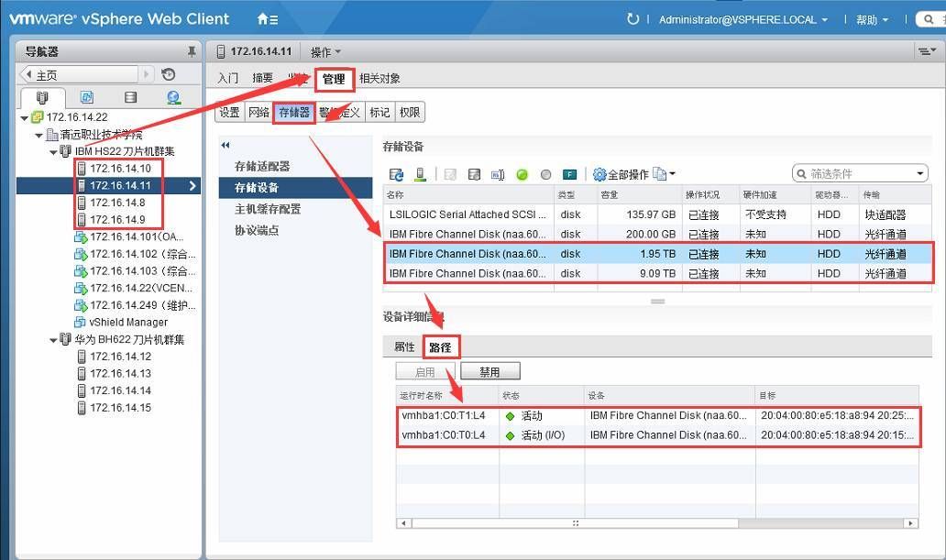Collapse the IBM HS22 刀片机群集 cluster node

[53, 152]
